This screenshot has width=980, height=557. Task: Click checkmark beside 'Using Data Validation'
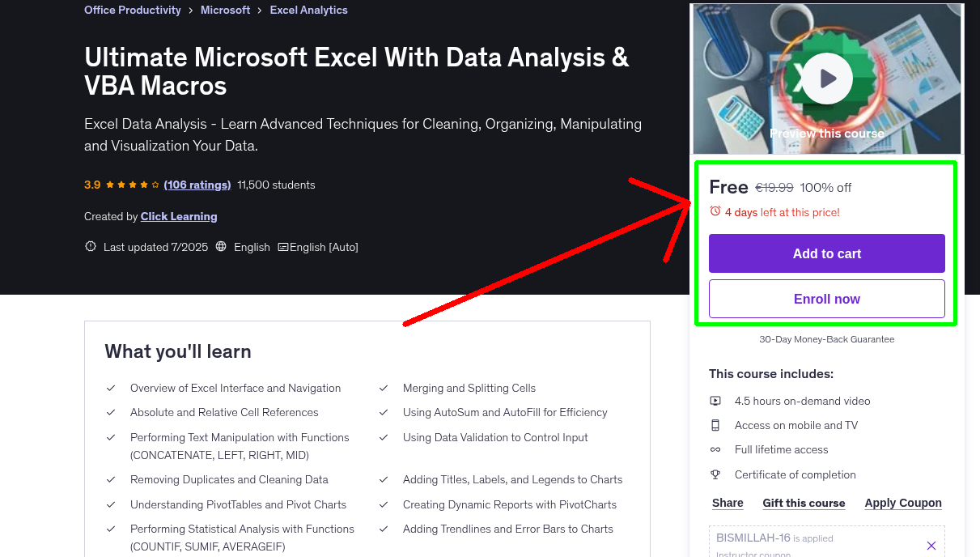384,437
